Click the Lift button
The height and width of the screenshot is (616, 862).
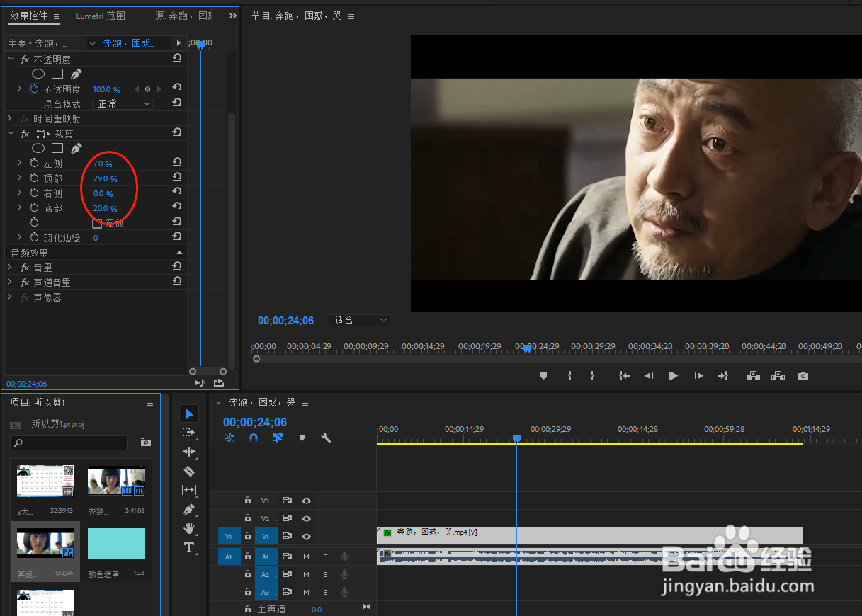click(x=753, y=376)
